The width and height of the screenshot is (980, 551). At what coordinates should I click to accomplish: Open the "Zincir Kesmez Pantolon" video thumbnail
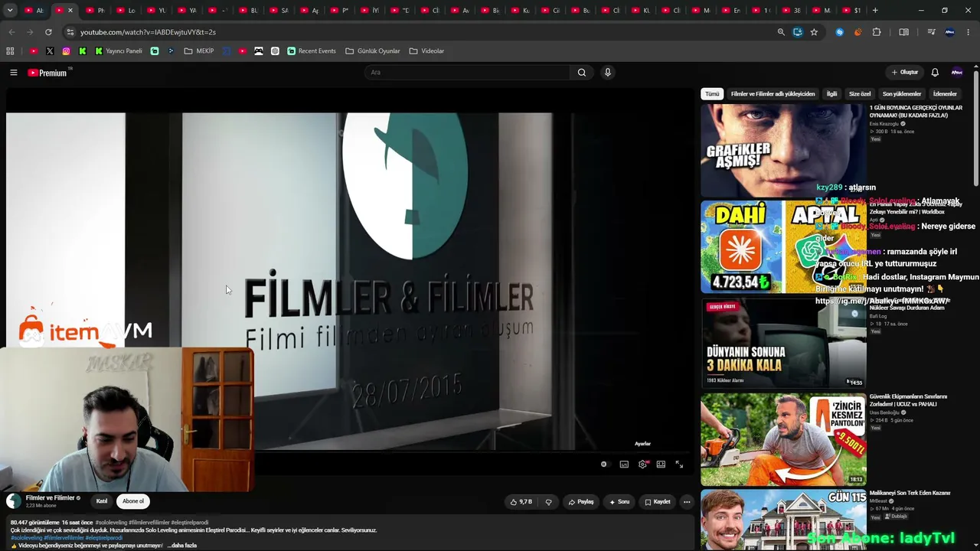783,439
